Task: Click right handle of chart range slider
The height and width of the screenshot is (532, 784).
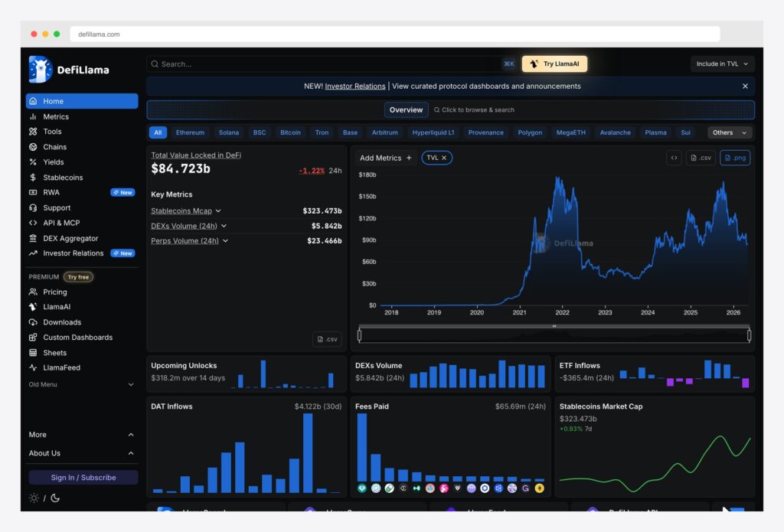Action: pyautogui.click(x=749, y=335)
